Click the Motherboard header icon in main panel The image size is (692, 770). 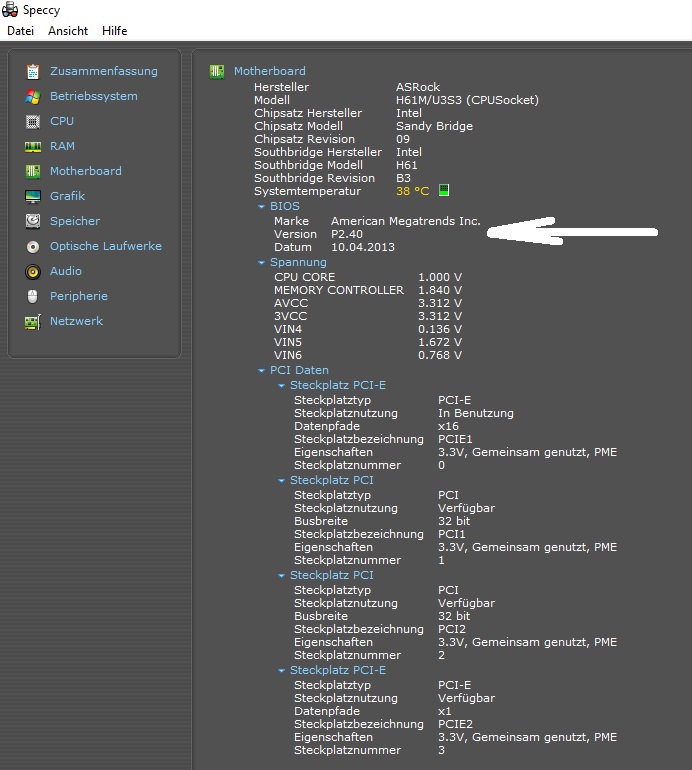pos(217,72)
